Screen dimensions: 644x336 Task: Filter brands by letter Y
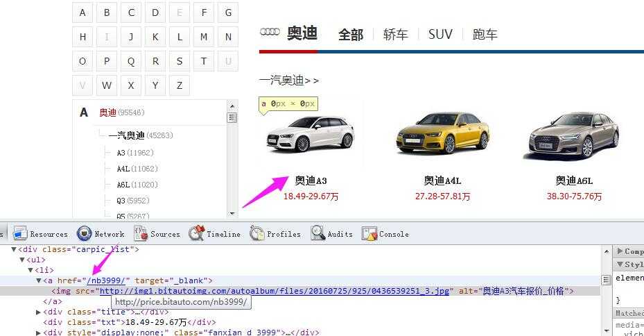(155, 85)
